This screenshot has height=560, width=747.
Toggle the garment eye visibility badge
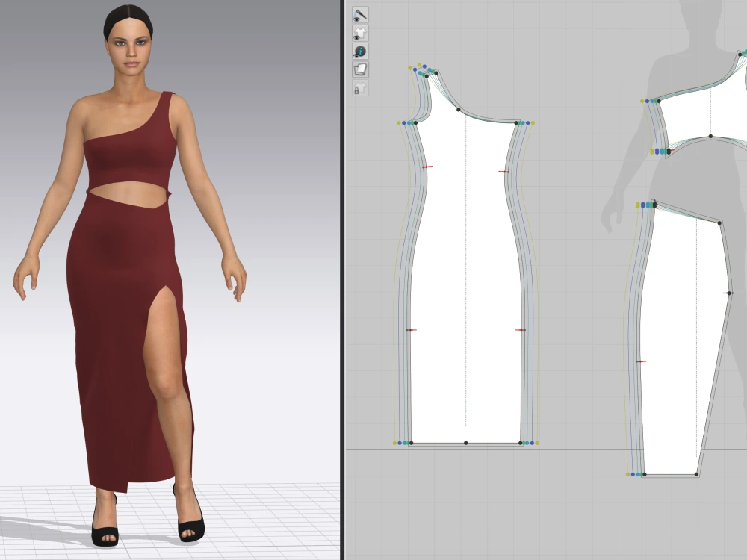(x=356, y=37)
